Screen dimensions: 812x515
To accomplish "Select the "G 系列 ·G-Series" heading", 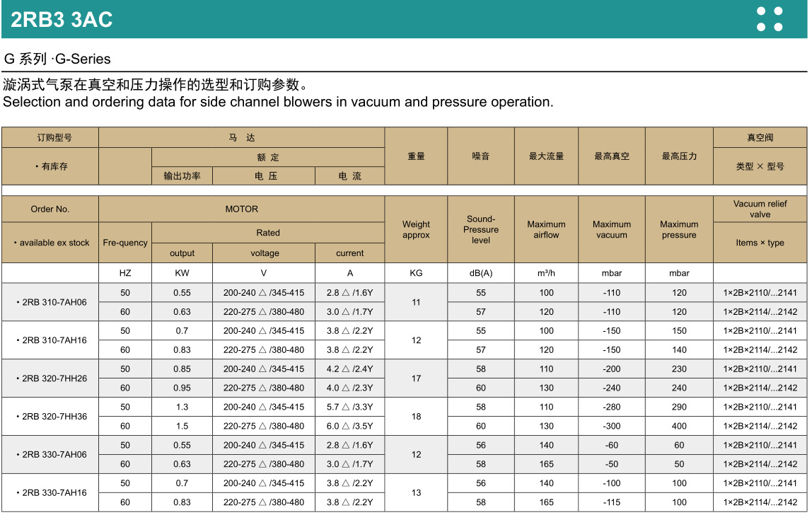I will (57, 59).
